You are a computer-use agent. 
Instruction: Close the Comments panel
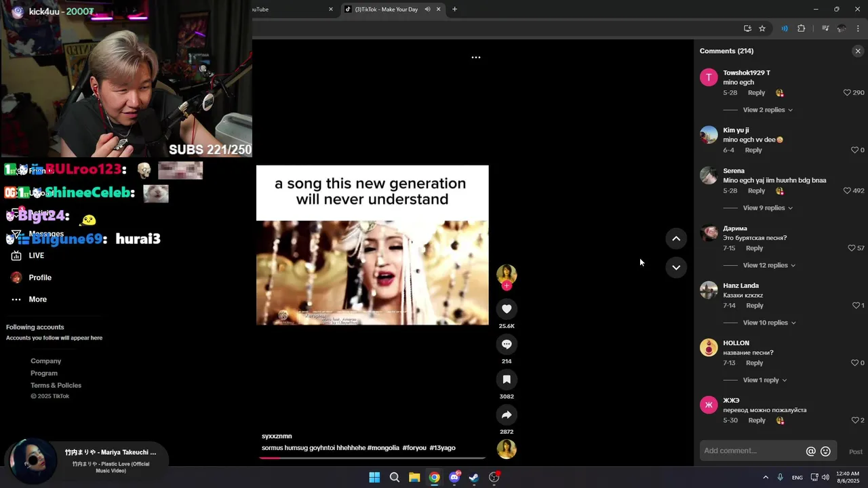(x=858, y=51)
